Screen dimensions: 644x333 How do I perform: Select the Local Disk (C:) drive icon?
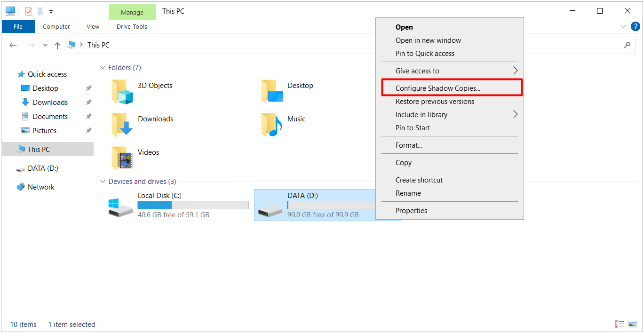coord(120,207)
